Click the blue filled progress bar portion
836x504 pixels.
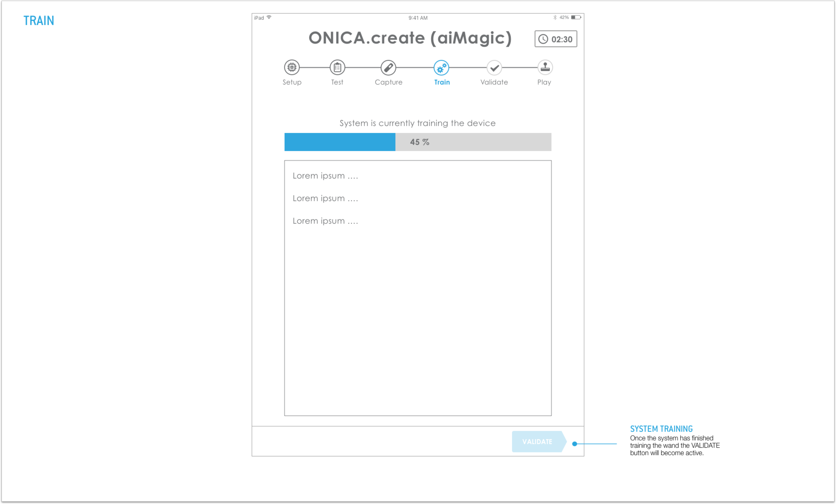click(339, 142)
